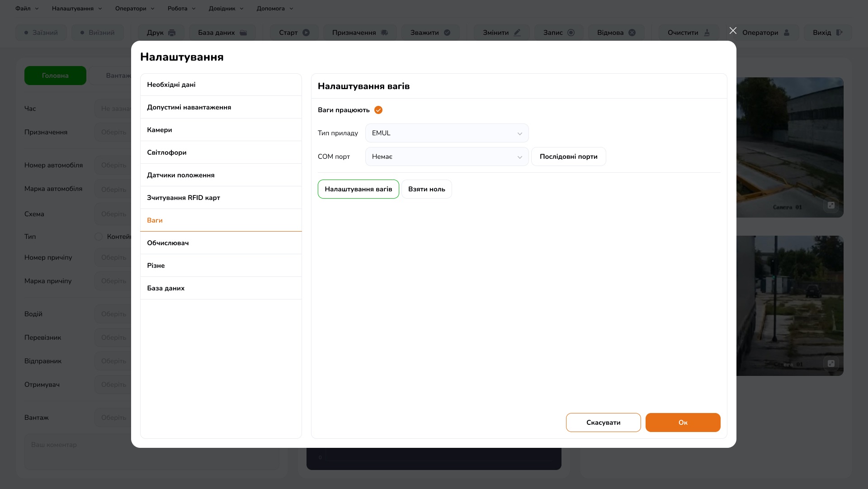The width and height of the screenshot is (868, 489).
Task: Click the broom icon on Очистити button
Action: pos(707,33)
